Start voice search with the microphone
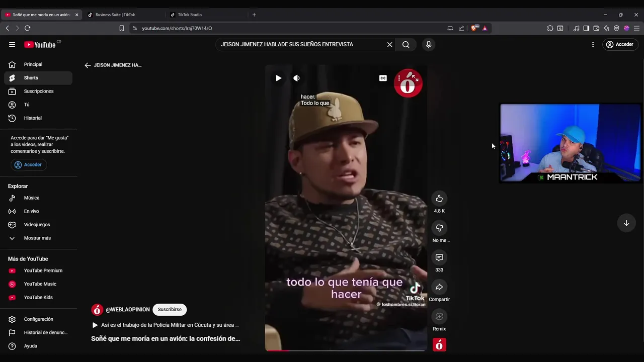Viewport: 644px width, 362px height. click(x=429, y=44)
